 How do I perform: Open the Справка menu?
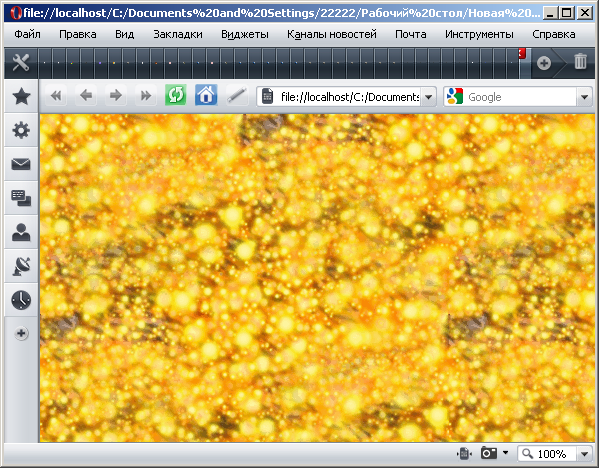click(x=554, y=34)
